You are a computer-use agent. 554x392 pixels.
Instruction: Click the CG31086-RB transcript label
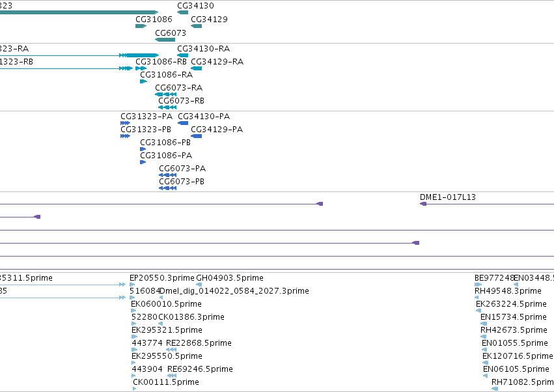tap(161, 61)
